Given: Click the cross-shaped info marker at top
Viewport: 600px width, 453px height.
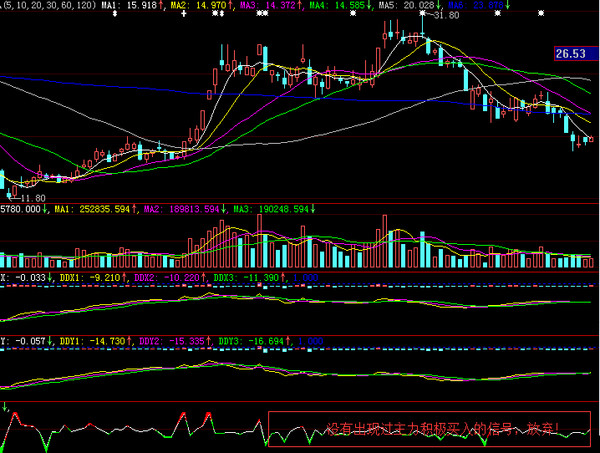Looking at the screenshot, I should coord(184,13).
